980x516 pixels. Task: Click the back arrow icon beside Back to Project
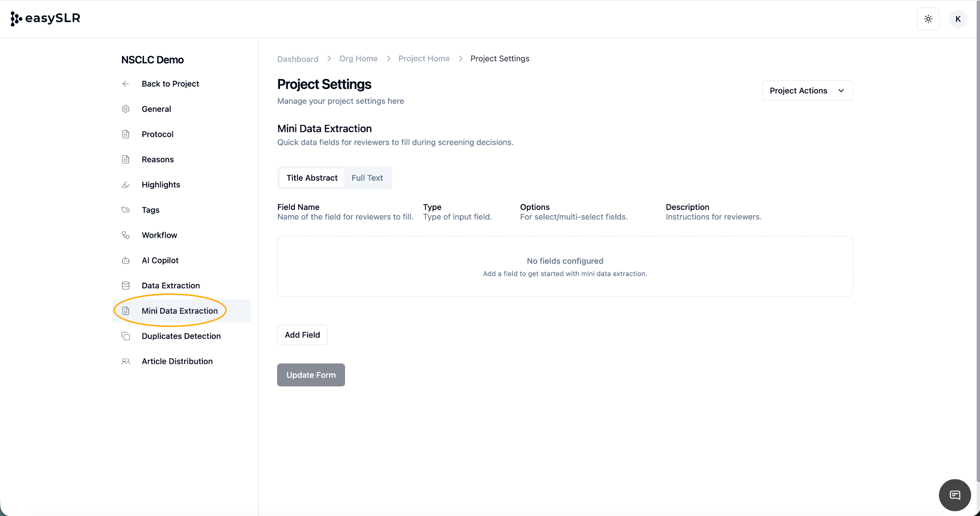pos(125,84)
